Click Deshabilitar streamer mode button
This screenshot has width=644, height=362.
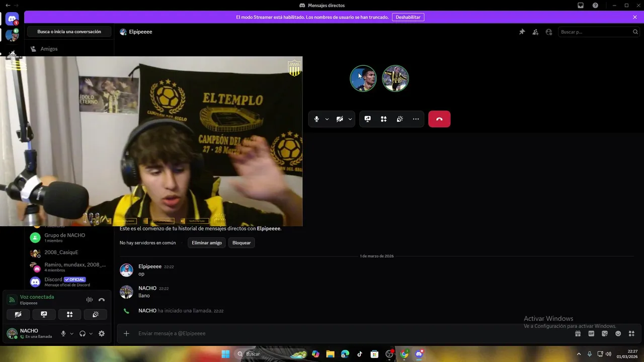[408, 17]
